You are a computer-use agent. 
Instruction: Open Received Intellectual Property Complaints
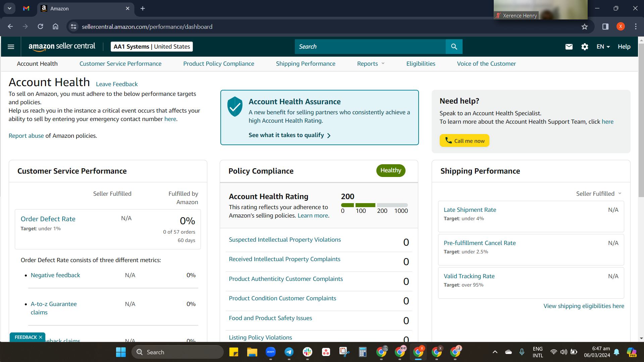(284, 259)
